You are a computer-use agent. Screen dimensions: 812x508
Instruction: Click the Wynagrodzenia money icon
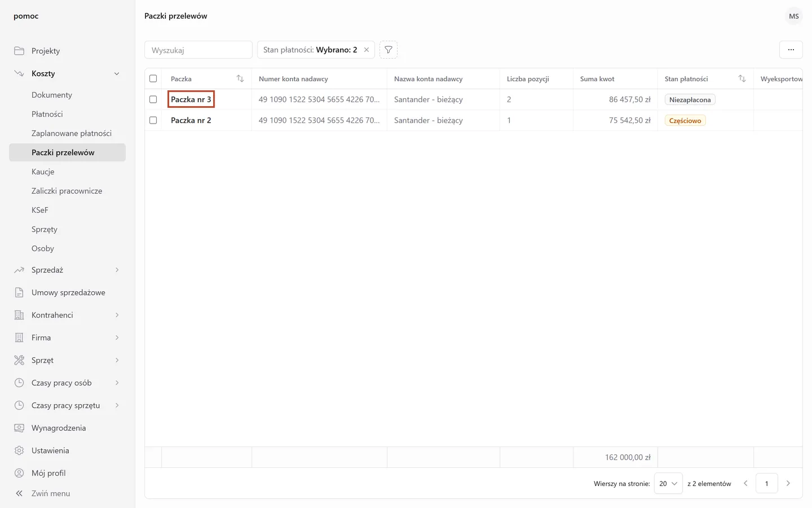(x=19, y=428)
